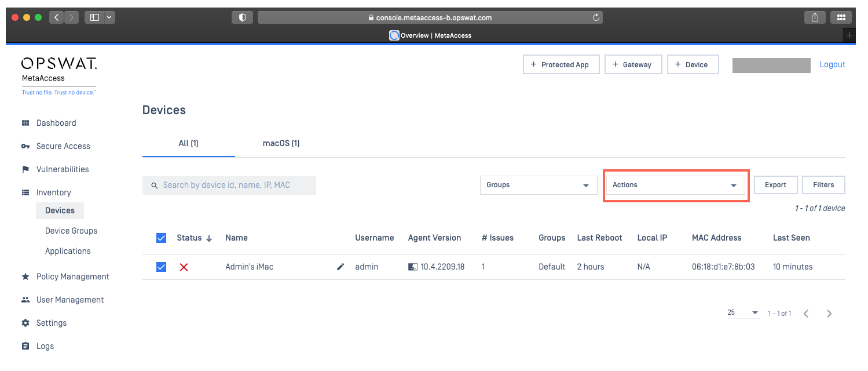
Task: Open Safari sidebar options dropdown arrow
Action: click(109, 17)
